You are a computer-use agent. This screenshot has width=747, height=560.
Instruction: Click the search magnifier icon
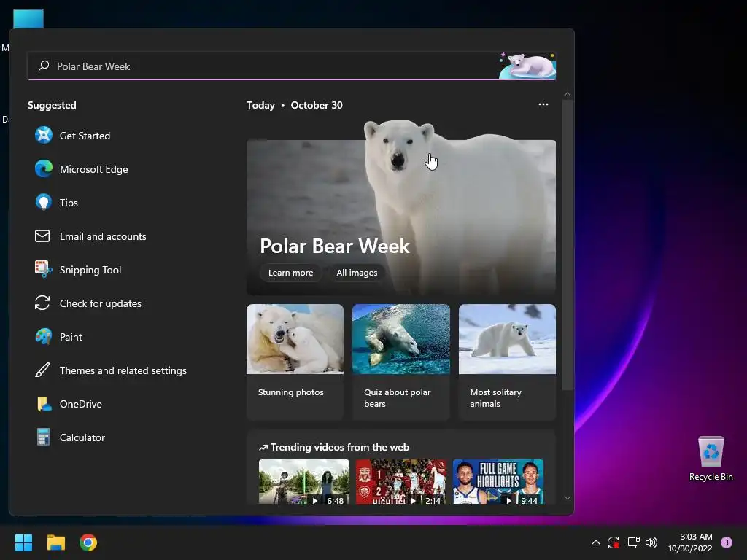(44, 66)
